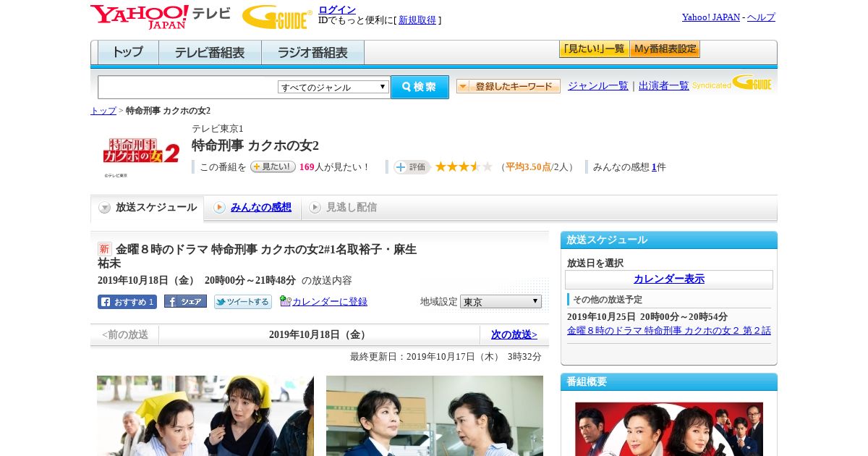Go to 次の放送> link
The height and width of the screenshot is (456, 868).
tap(514, 334)
